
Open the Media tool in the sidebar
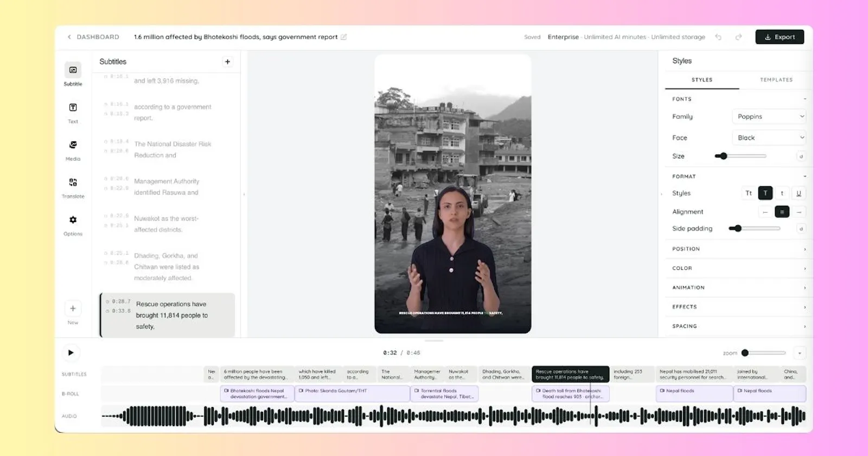click(x=73, y=149)
